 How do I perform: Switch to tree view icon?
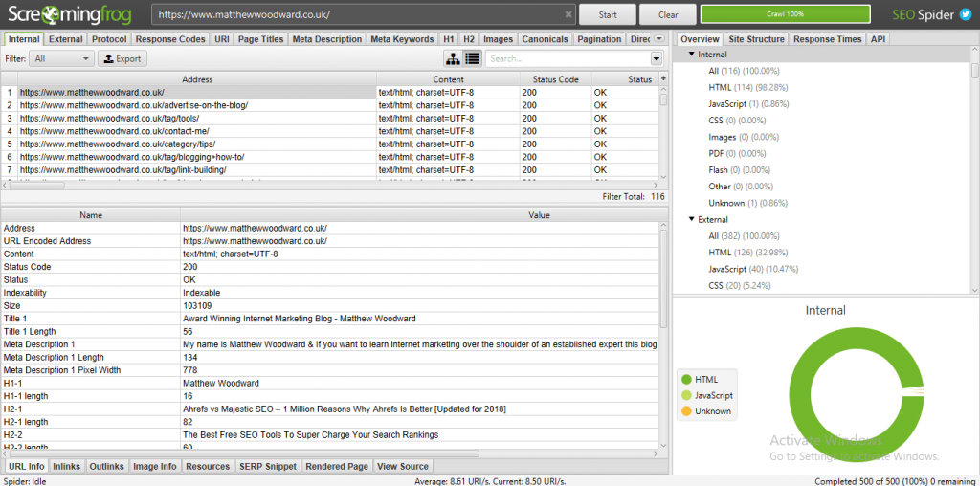tap(453, 58)
